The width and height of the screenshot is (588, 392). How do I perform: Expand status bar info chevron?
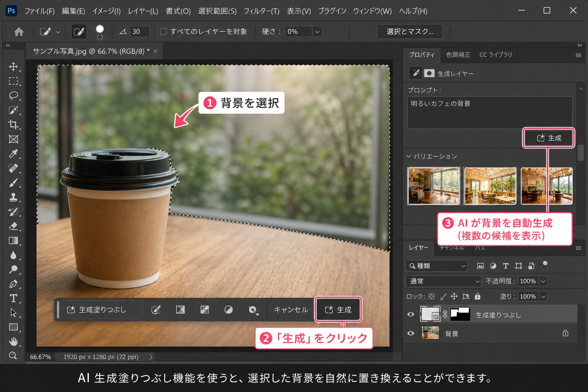point(151,357)
